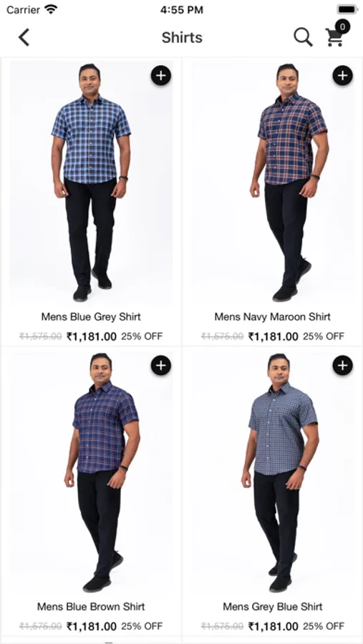Tap the cart badge showing 0

(x=342, y=27)
